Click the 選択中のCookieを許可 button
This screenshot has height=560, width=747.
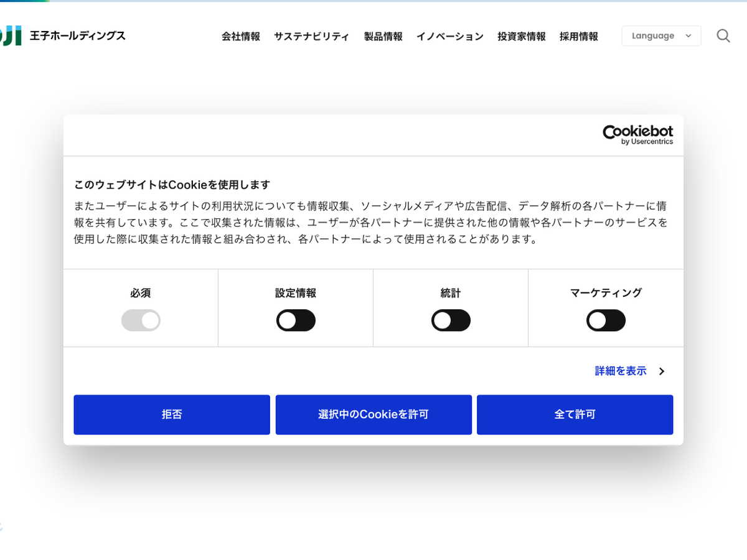tap(374, 414)
